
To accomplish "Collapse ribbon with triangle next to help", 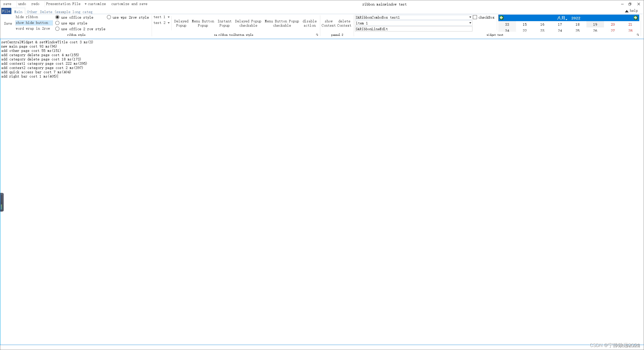I will click(x=627, y=11).
